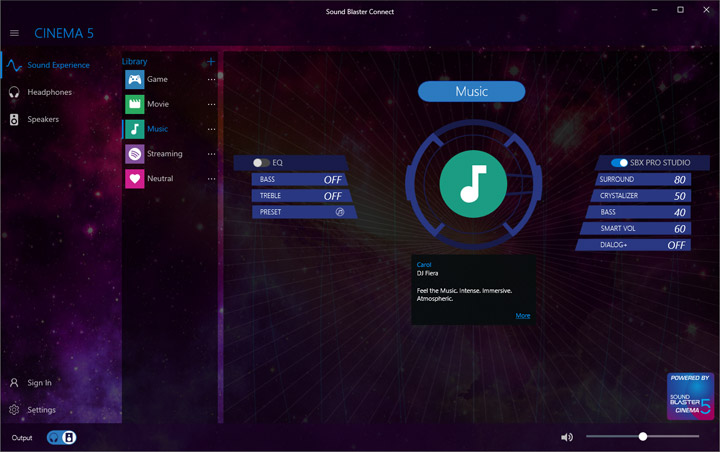
Task: Toggle the EQ switch on
Action: click(x=261, y=163)
